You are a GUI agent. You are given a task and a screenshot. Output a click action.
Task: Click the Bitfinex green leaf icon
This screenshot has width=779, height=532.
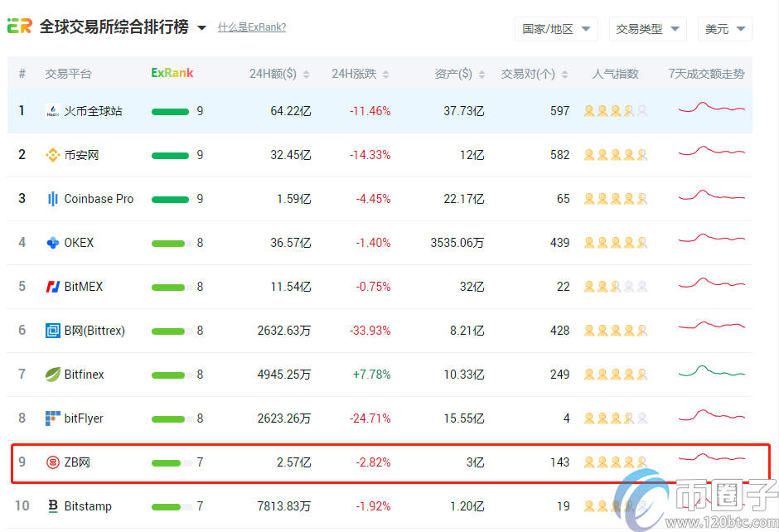[52, 375]
